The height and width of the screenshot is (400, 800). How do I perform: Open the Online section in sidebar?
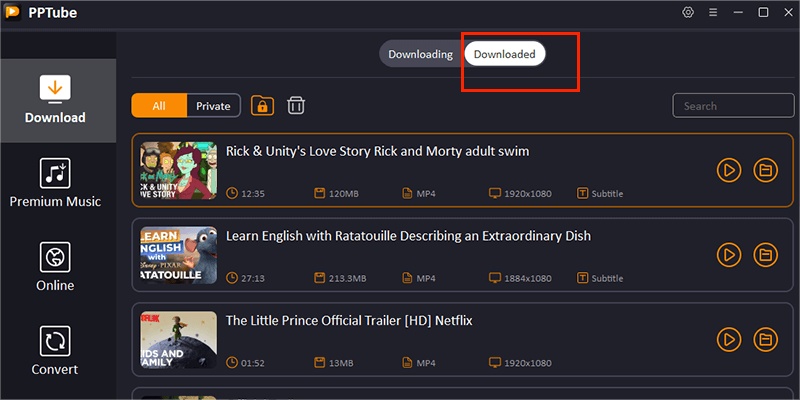click(55, 267)
